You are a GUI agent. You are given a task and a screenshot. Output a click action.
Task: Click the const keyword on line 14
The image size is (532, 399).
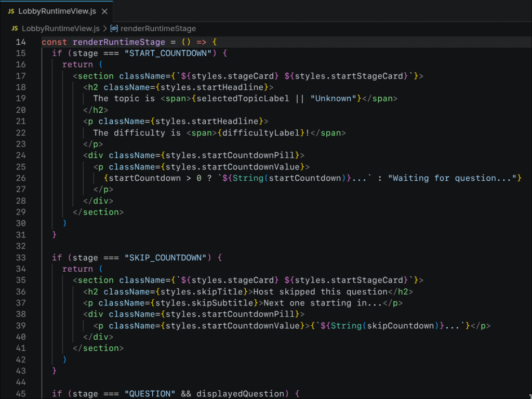coord(54,42)
